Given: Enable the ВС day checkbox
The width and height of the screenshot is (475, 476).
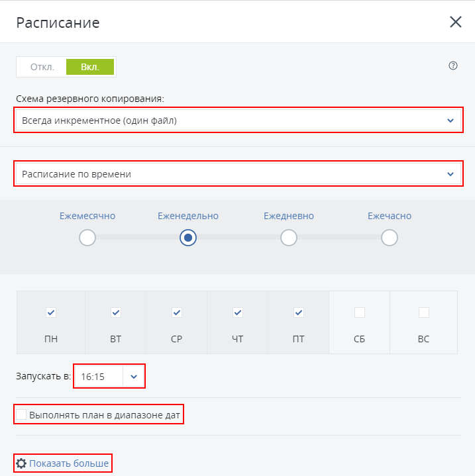Looking at the screenshot, I should (423, 312).
